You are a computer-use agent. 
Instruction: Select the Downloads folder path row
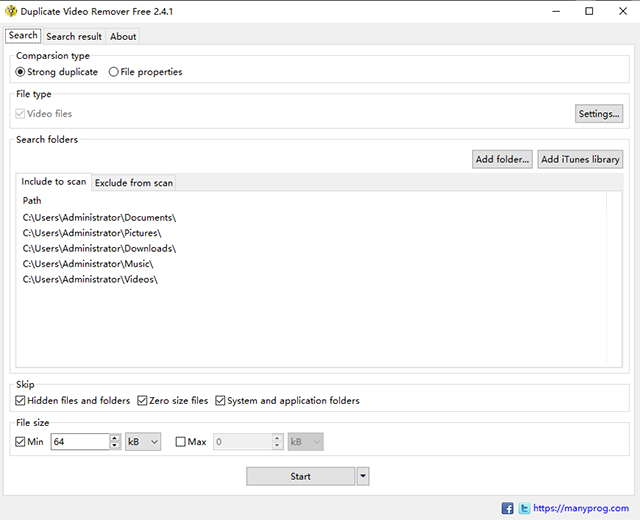[311, 249]
